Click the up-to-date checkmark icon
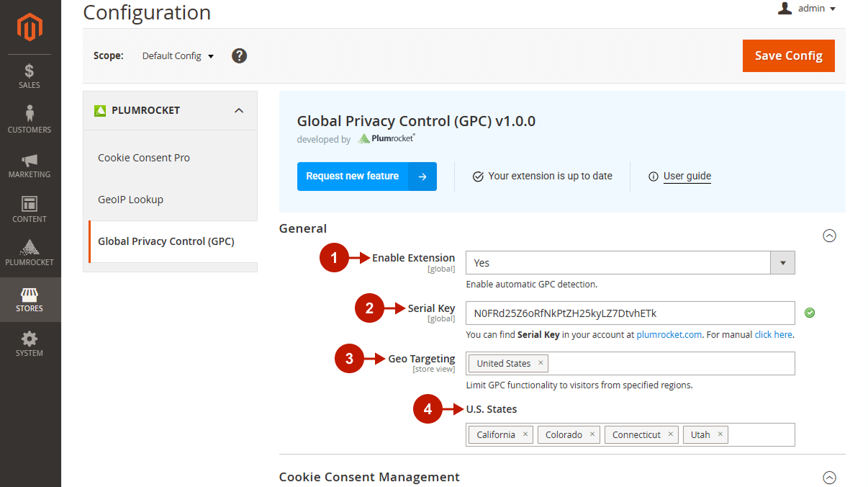 478,177
